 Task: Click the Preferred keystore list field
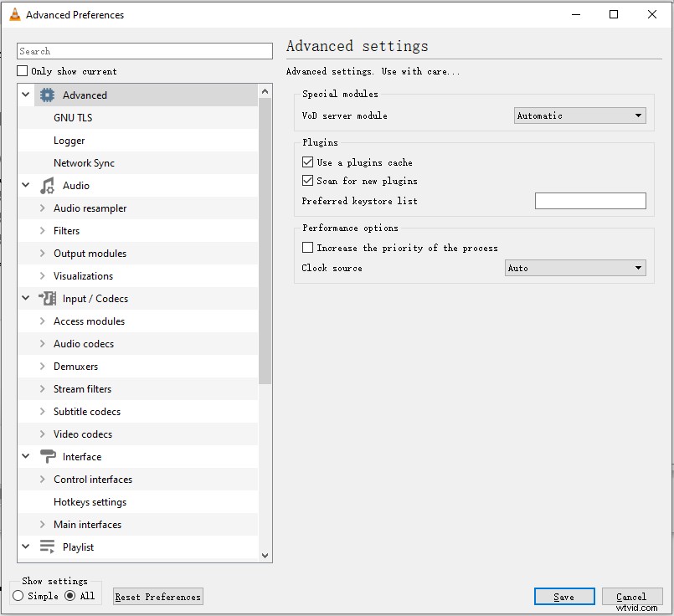pos(590,201)
